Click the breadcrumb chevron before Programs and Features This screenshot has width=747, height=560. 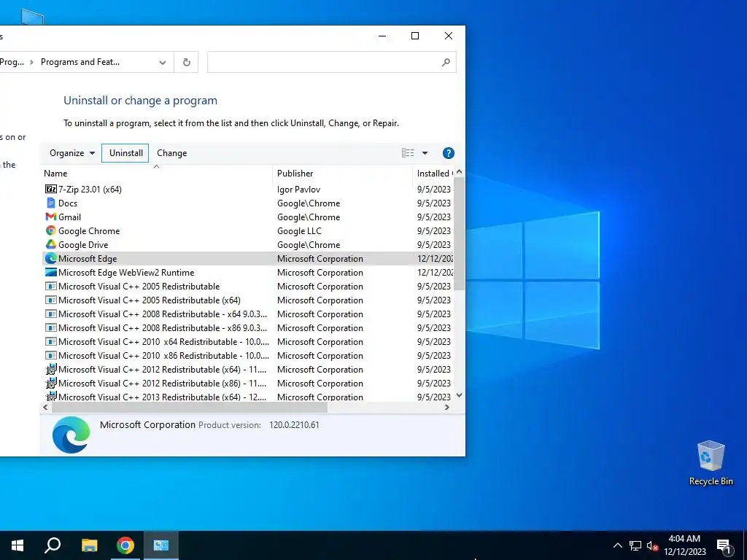click(x=31, y=62)
